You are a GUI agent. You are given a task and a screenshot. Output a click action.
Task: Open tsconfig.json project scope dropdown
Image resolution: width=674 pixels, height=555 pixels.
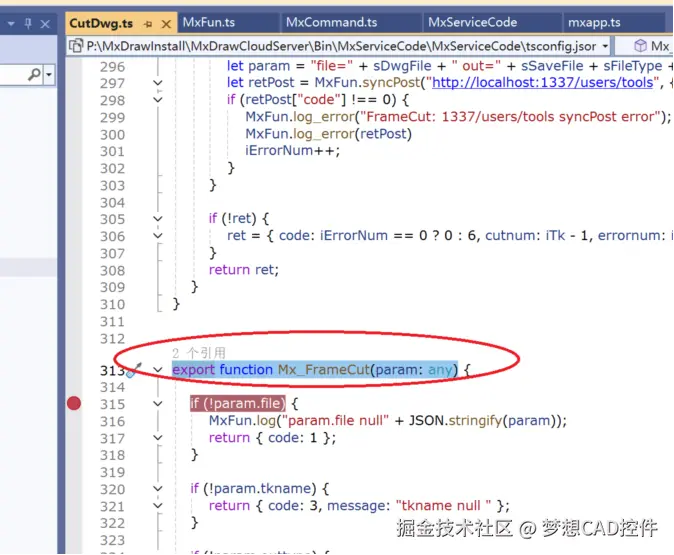pos(605,46)
